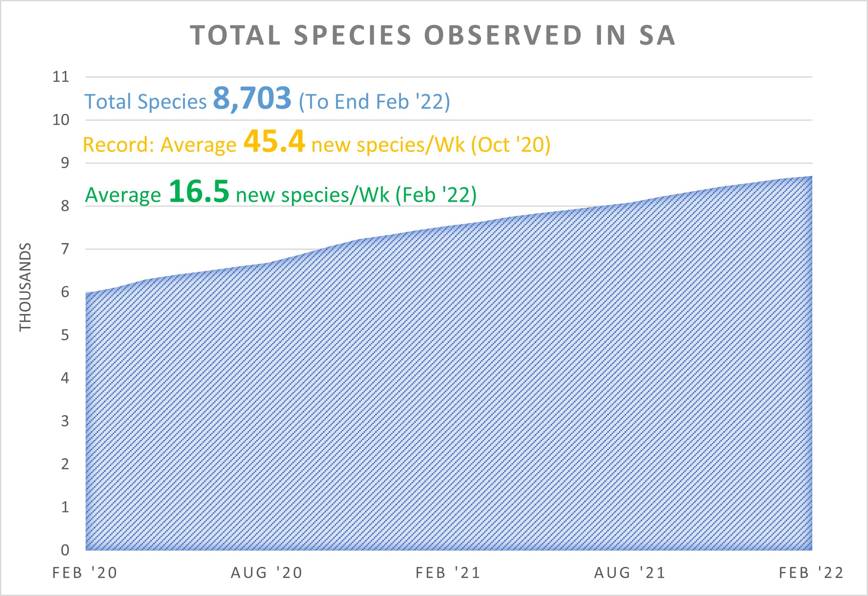
Task: Click the y-axis value 0
Action: [x=65, y=550]
